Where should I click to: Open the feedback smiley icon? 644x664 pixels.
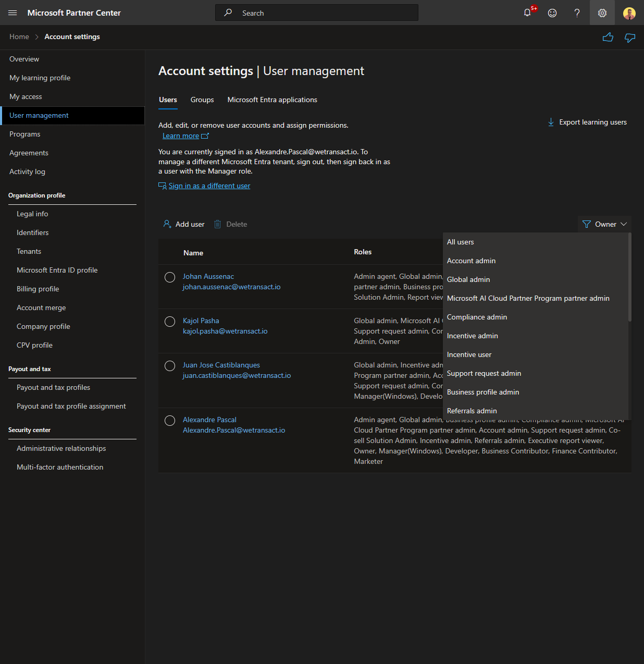click(x=552, y=13)
